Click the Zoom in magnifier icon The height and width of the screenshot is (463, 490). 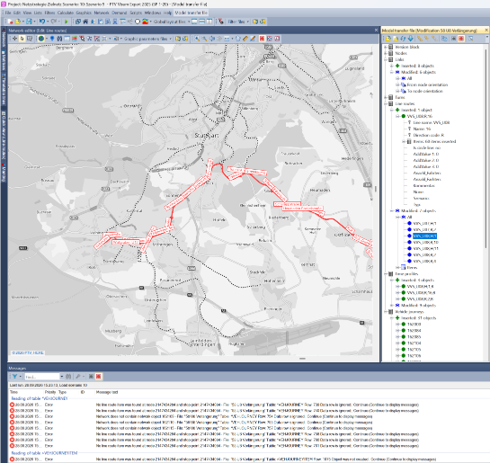197,39
